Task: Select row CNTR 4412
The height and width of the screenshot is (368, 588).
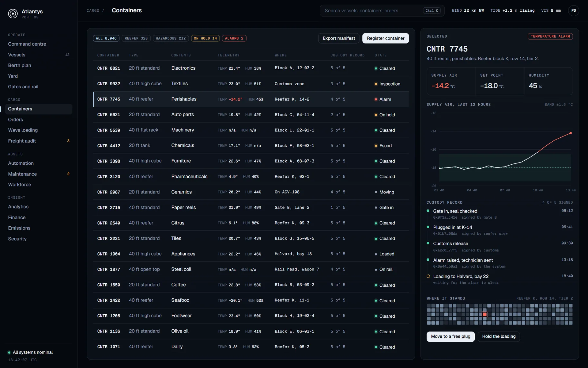Action: point(251,146)
